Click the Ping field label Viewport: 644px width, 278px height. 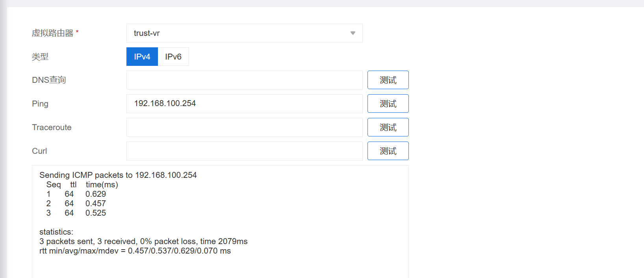click(x=40, y=104)
